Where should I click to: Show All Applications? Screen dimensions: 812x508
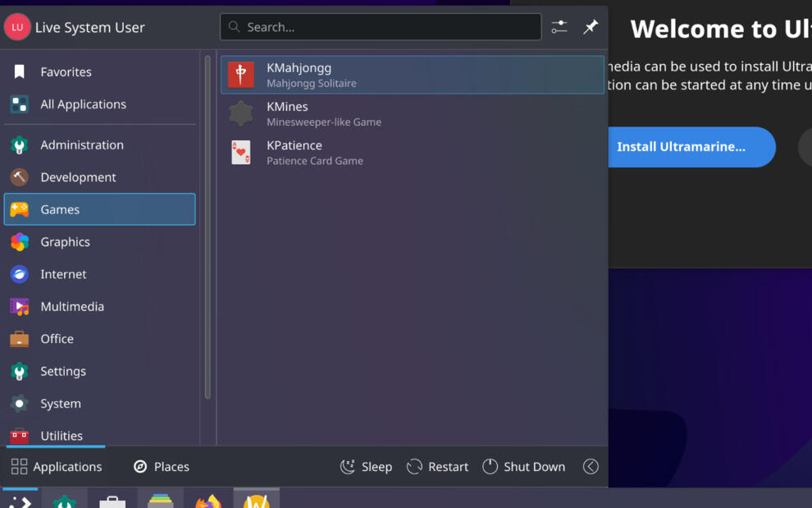(99, 104)
